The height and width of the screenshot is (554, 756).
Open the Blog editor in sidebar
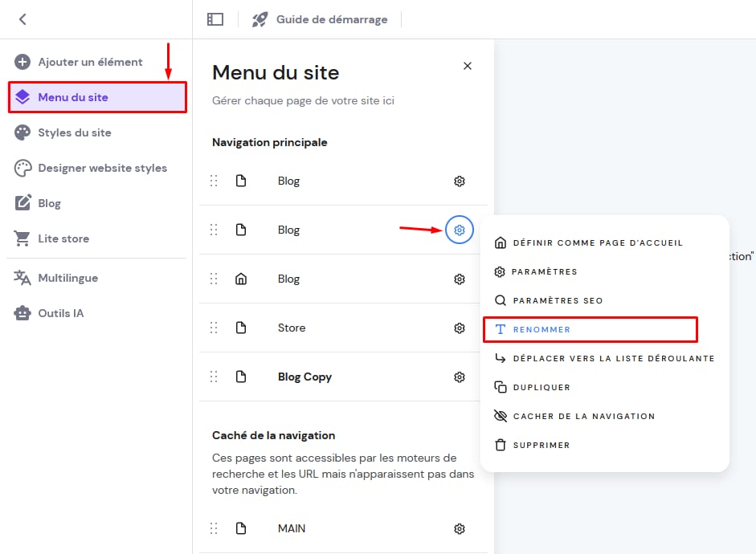49,203
